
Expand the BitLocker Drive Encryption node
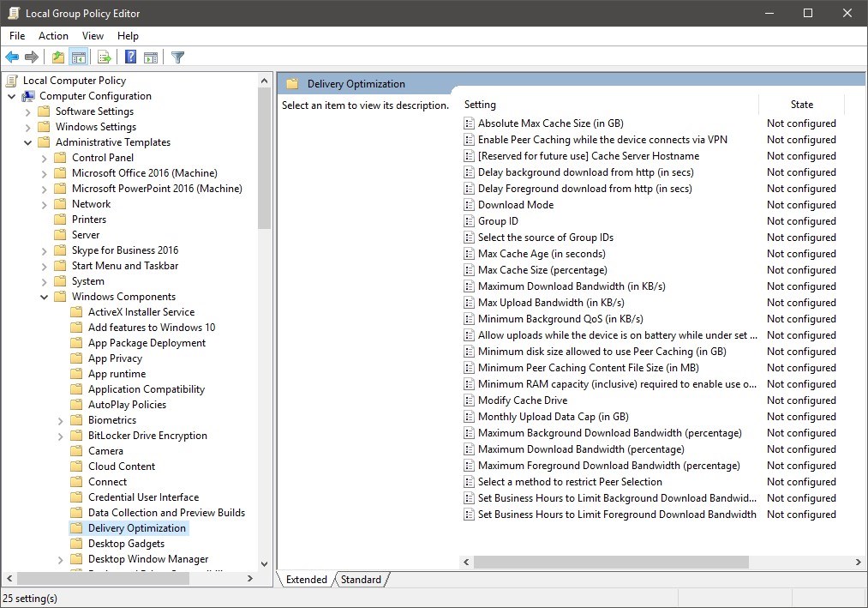[61, 436]
